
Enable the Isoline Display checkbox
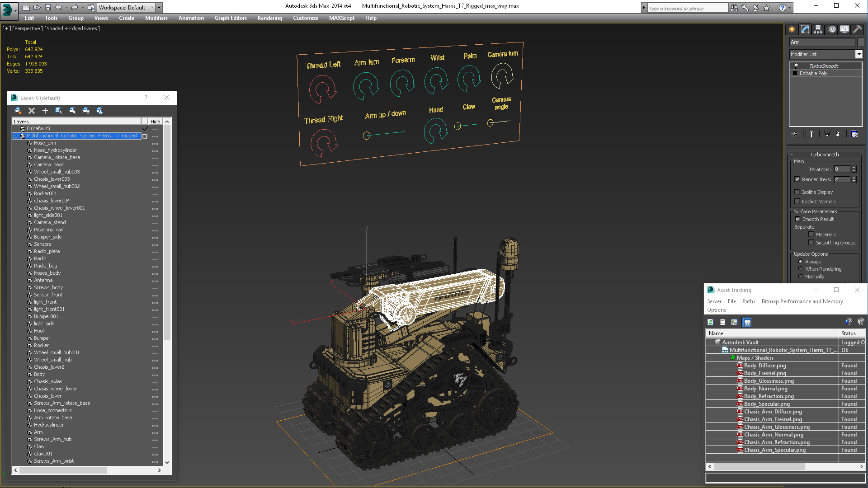(797, 192)
